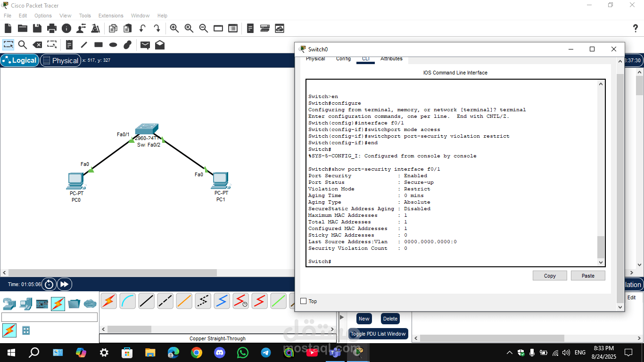Open the View menu
644x362 pixels.
pos(66,16)
